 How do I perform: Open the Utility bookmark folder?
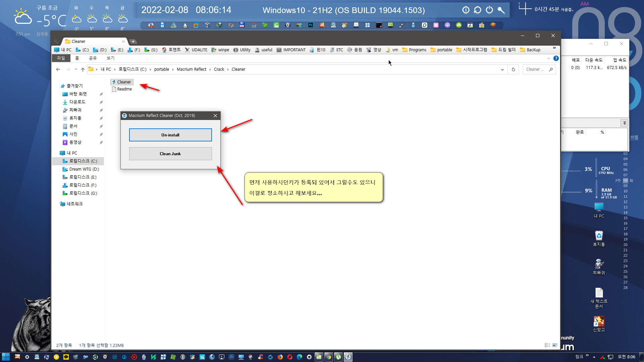tap(242, 50)
